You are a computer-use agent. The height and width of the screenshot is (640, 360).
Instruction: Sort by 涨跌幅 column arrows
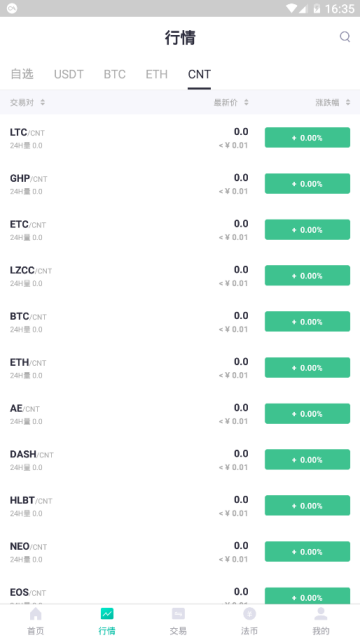[x=348, y=102]
